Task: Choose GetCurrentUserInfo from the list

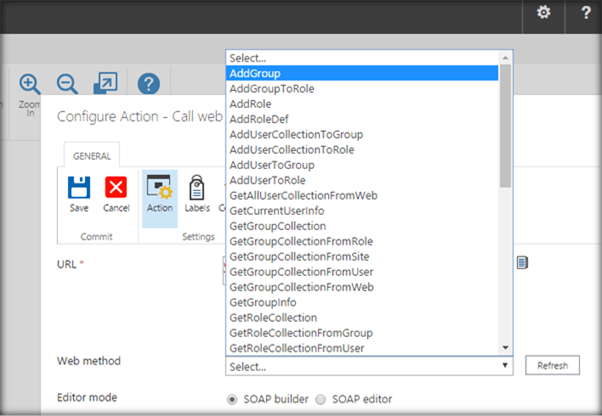Action: (362, 211)
